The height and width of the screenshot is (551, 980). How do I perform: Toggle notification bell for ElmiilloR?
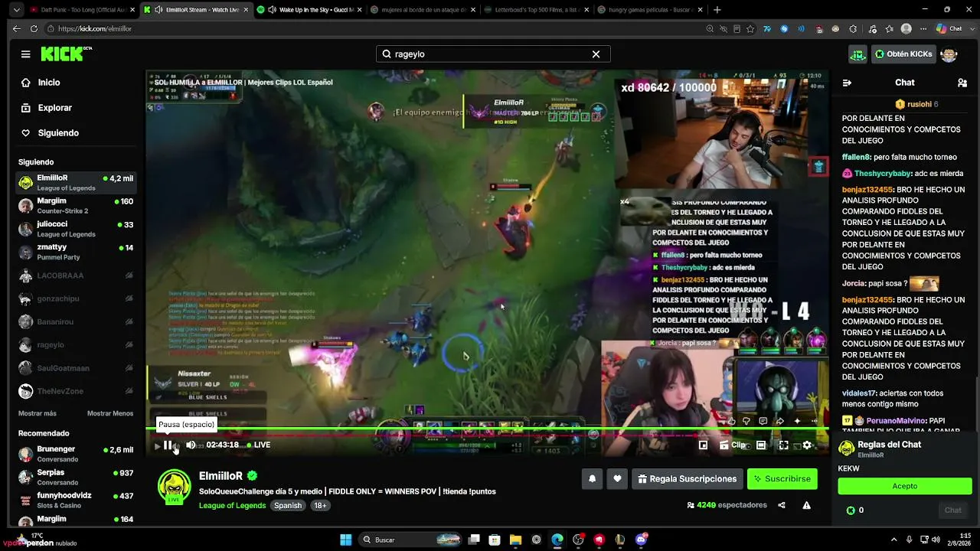(x=592, y=479)
